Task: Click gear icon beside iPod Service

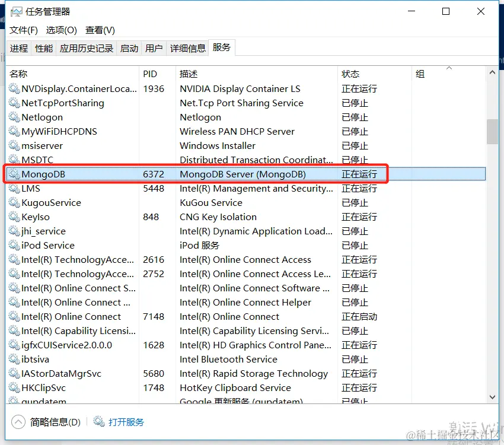Action: tap(14, 245)
